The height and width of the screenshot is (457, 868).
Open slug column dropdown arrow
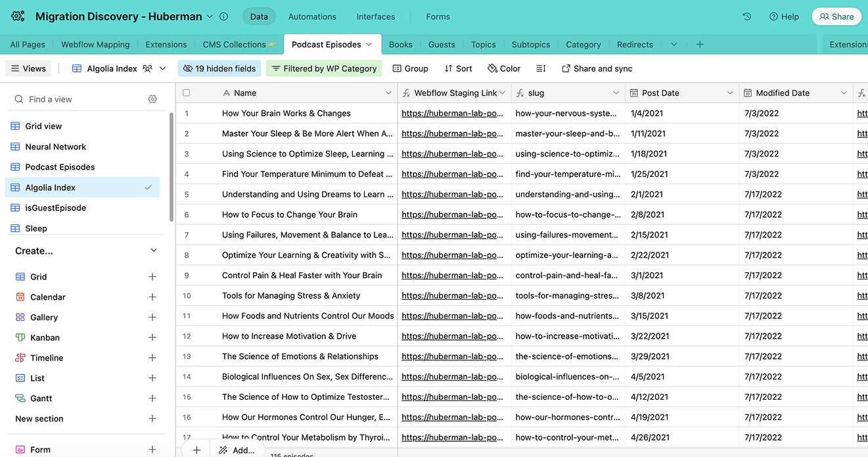click(616, 93)
